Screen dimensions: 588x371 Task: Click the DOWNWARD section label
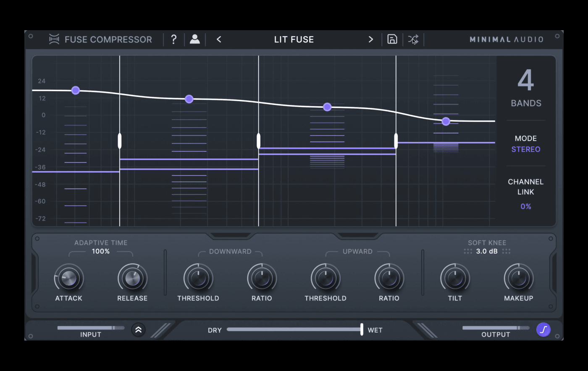coord(230,251)
